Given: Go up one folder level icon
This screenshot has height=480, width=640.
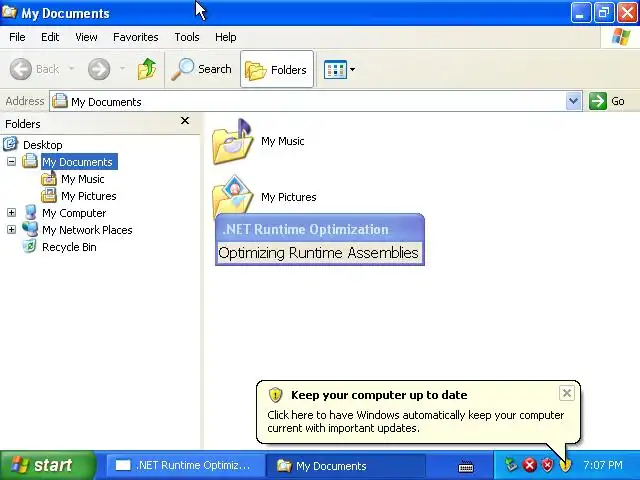Looking at the screenshot, I should (147, 69).
